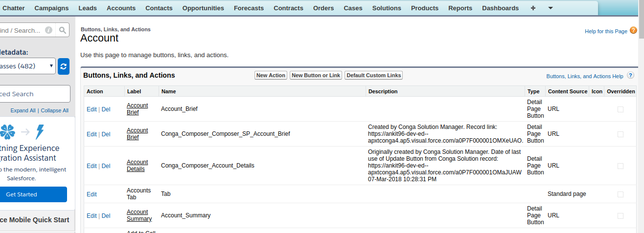This screenshot has height=233, width=644.
Task: Click the search info help icon
Action: point(48,30)
